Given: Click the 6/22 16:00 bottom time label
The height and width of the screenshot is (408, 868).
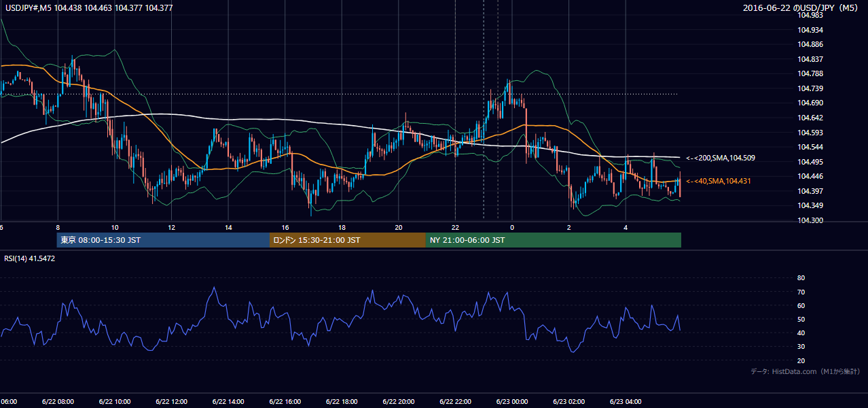Looking at the screenshot, I should click(285, 401).
